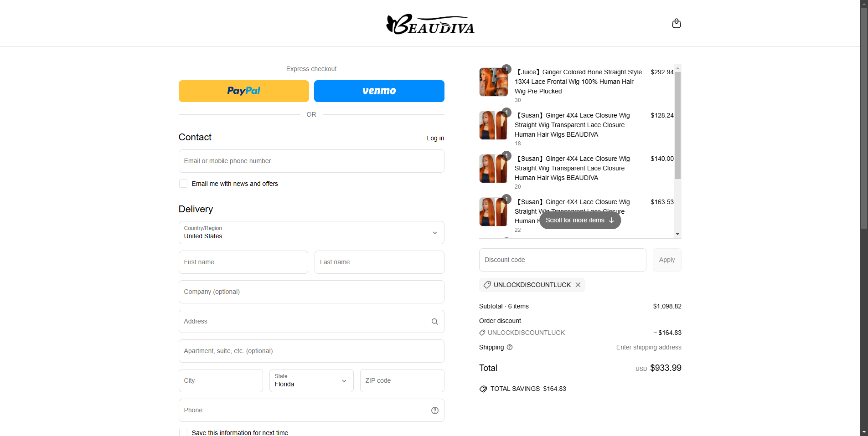Click the address search magnifier icon
868x436 pixels.
(x=435, y=322)
